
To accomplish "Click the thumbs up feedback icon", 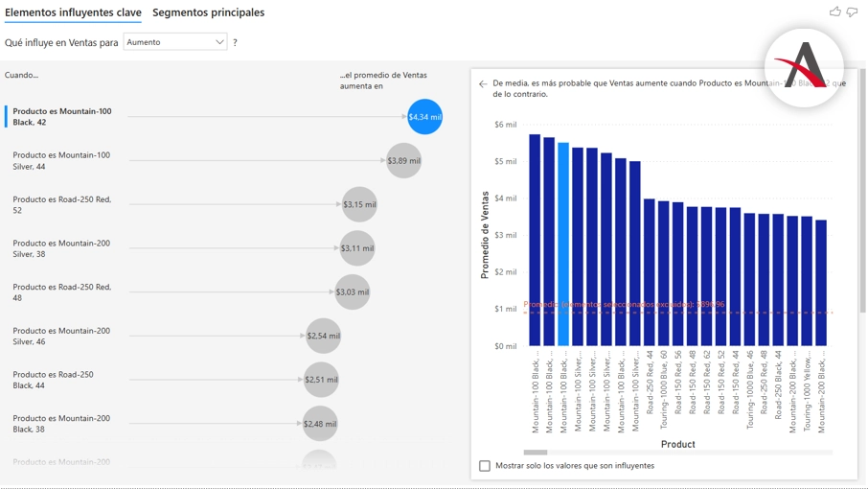I will (x=834, y=12).
